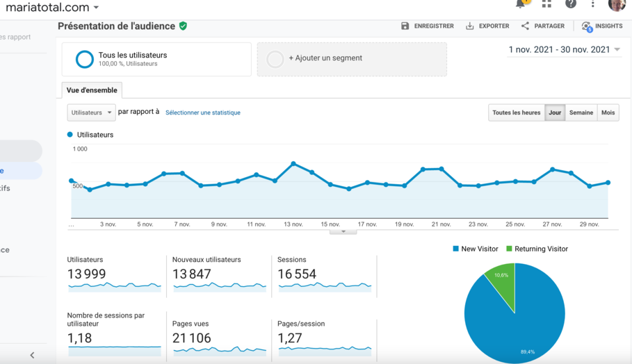Click the Jour granularity tab
Viewport: 632px width, 364px height.
(555, 113)
